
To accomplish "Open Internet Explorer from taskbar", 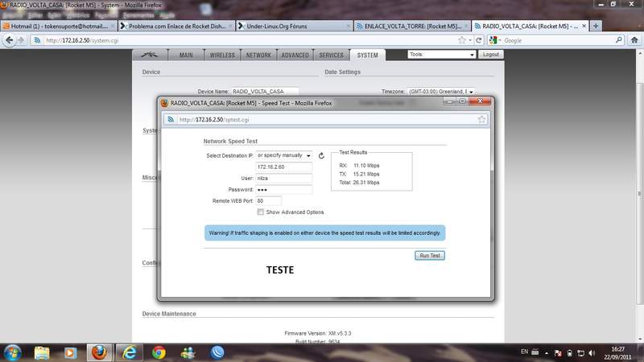I will coord(129,353).
